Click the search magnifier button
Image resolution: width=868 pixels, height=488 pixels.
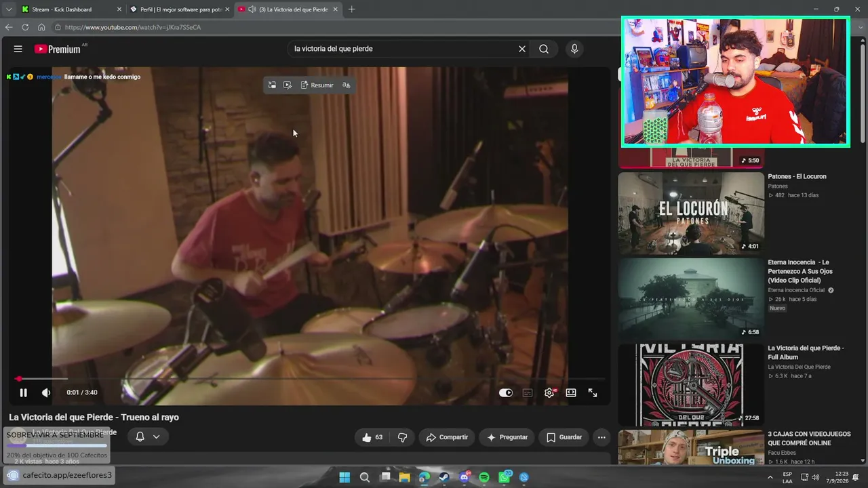click(544, 49)
